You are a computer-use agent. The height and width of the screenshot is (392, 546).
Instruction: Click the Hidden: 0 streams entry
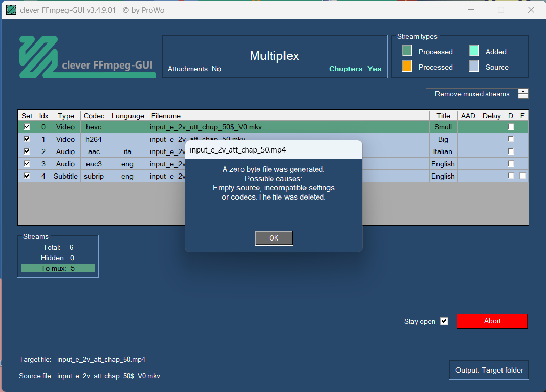point(57,258)
